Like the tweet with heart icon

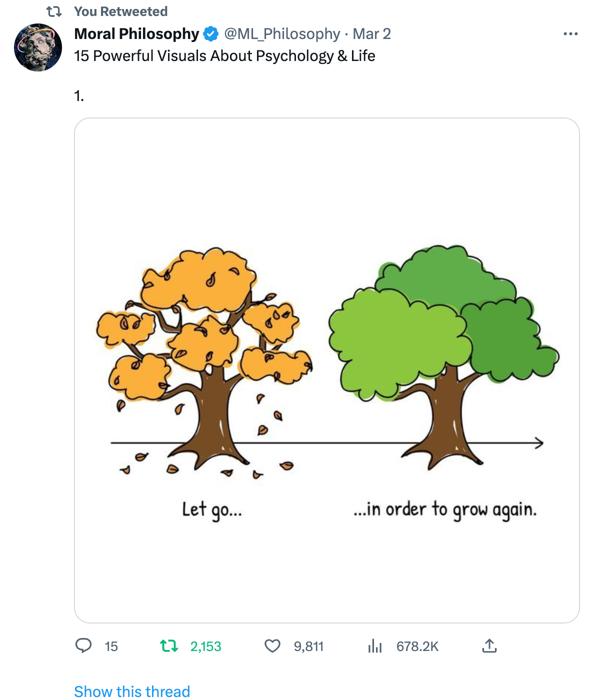(272, 646)
